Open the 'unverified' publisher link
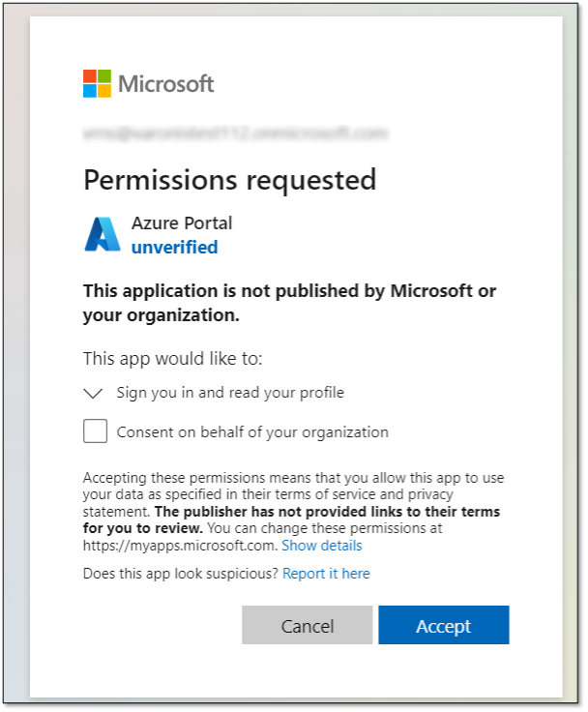This screenshot has height=712, width=588. 174,248
